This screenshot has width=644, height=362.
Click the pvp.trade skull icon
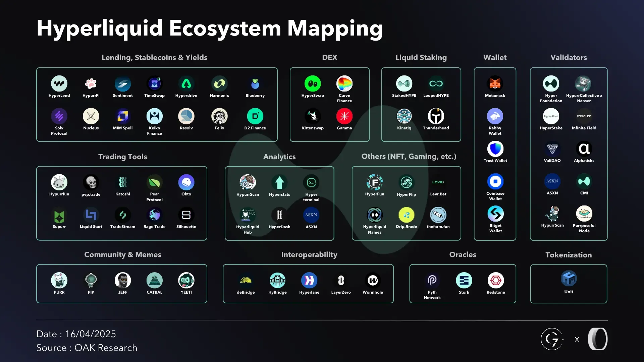[91, 182]
